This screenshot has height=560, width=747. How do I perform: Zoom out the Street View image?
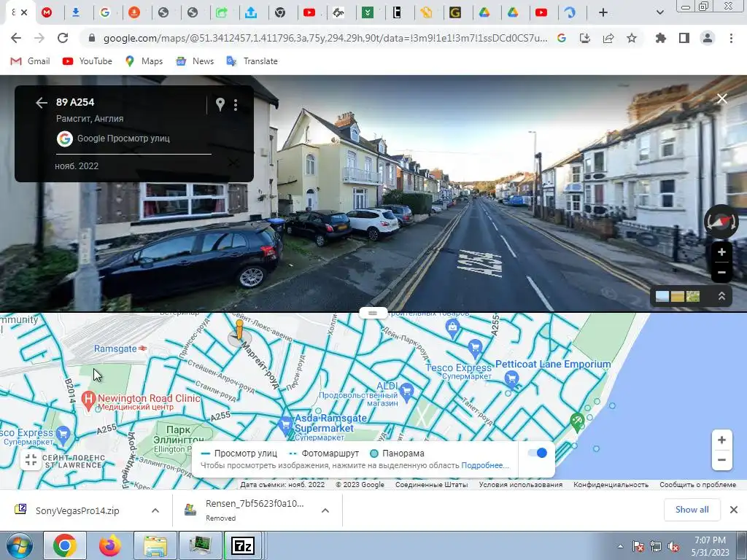tap(721, 273)
